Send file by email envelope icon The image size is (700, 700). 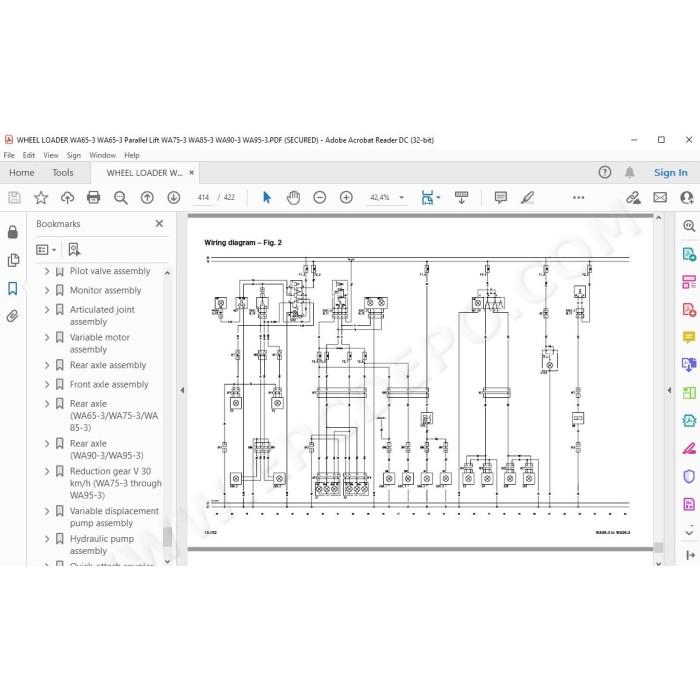[x=660, y=197]
